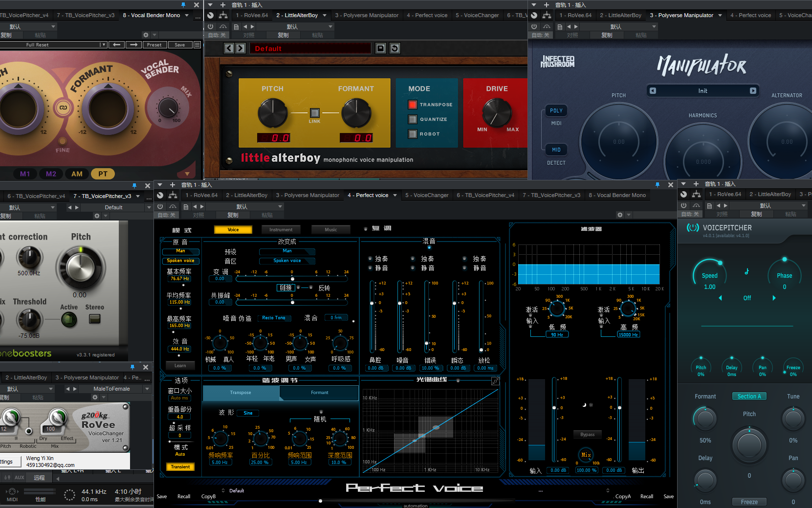
Task: Click Manipulator next preset arrow
Action: 753,90
